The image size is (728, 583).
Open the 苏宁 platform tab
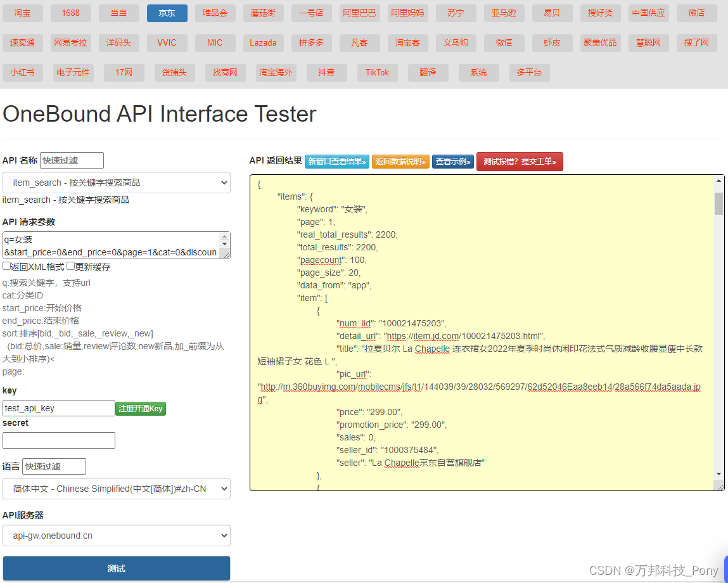[x=456, y=13]
